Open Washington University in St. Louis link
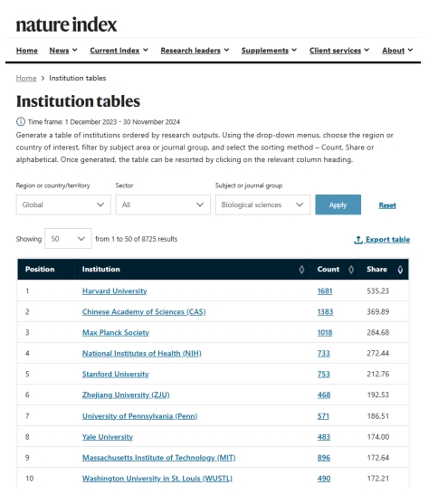Viewport: 438px width, 504px height. tap(157, 479)
